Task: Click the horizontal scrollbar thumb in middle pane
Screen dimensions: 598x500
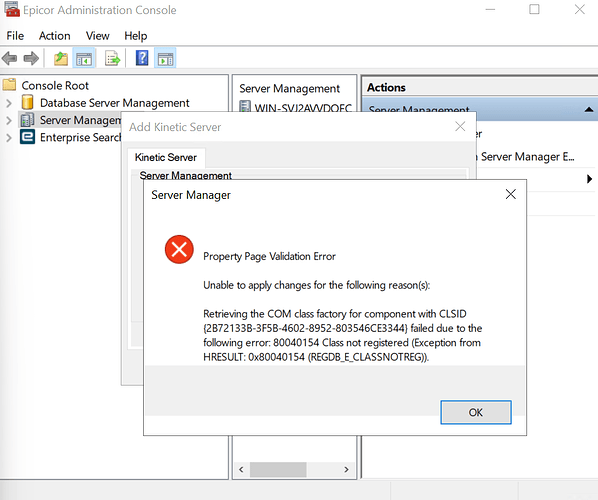Action: tap(278, 469)
